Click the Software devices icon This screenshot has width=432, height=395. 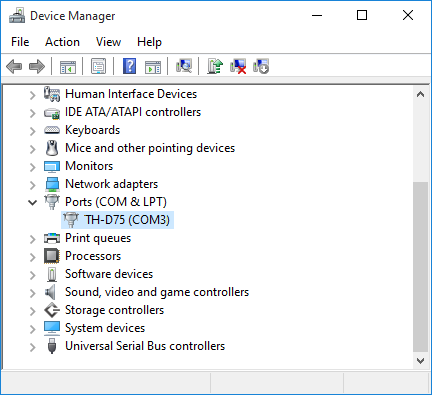(52, 274)
